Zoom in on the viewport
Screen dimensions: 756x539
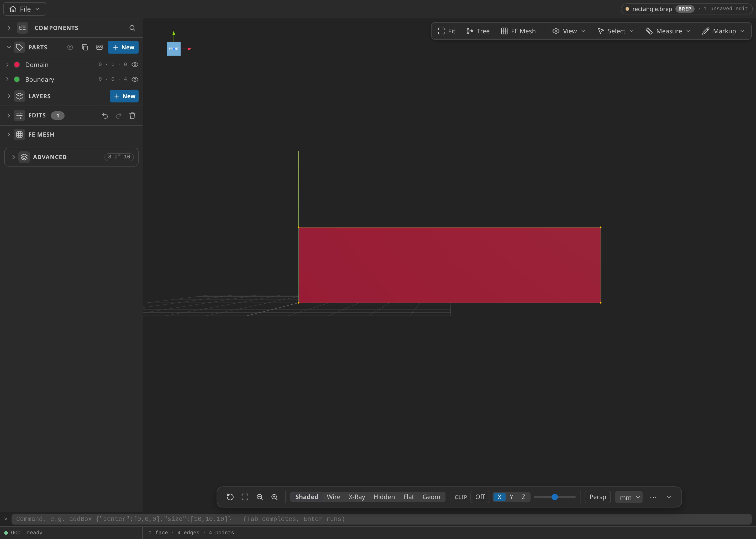[x=274, y=497]
